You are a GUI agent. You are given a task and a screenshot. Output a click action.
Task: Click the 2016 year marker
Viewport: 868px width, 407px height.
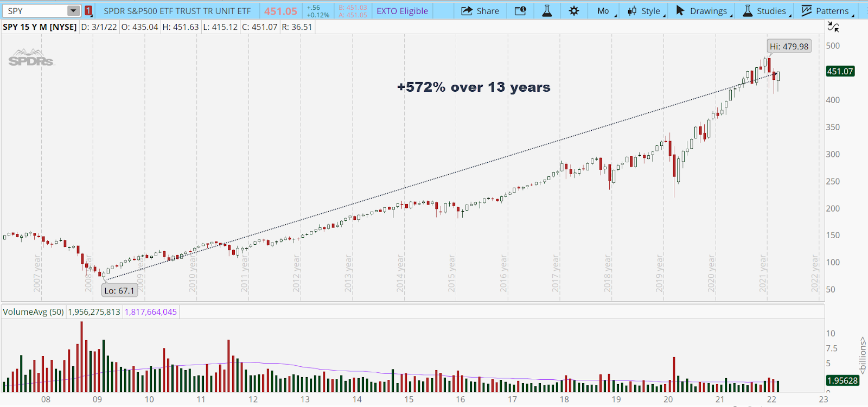[503, 274]
